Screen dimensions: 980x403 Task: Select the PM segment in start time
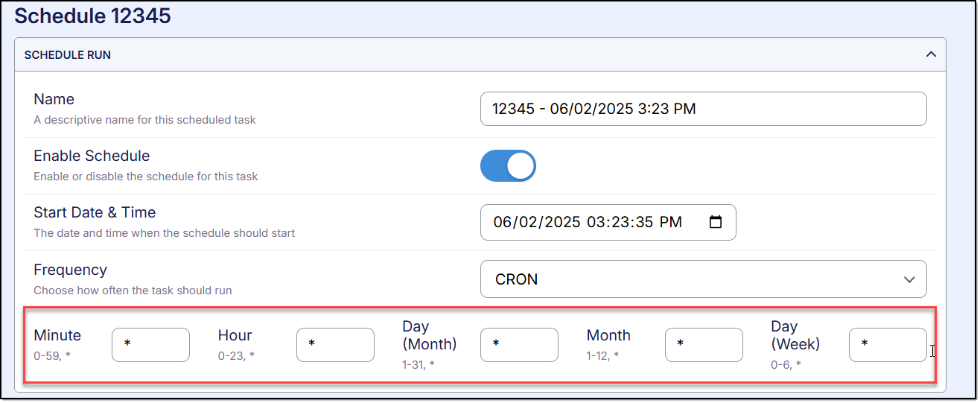[670, 223]
